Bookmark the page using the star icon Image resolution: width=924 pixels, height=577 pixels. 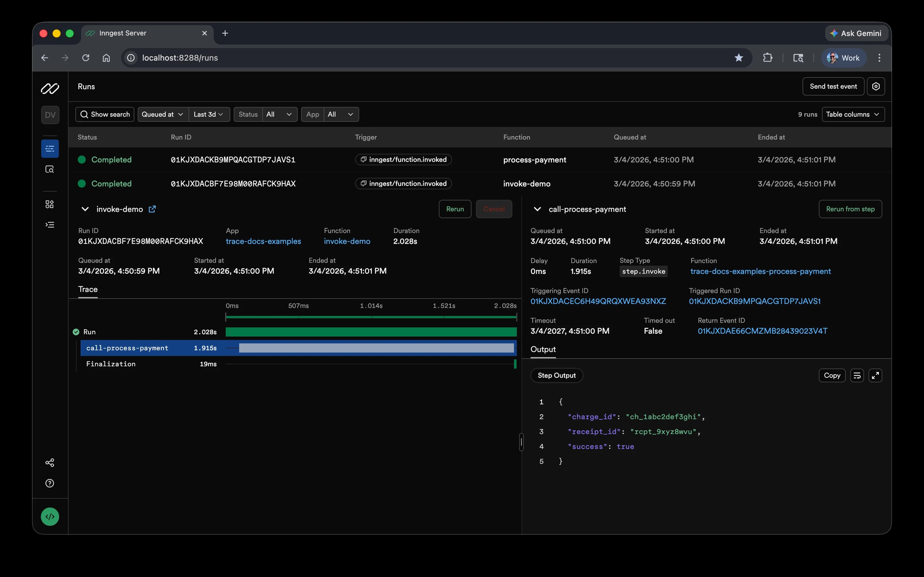[x=739, y=58]
